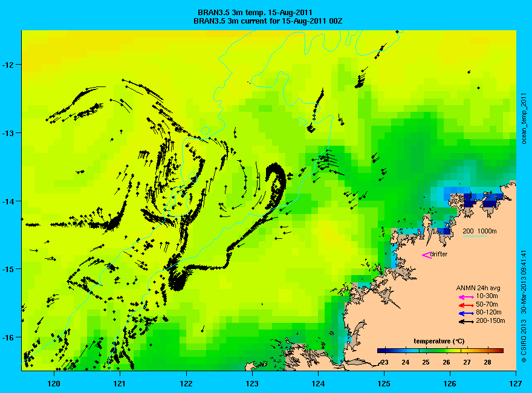Image resolution: width=532 pixels, height=393 pixels.
Task: Click the red 50-70m legend arrow
Action: (x=466, y=305)
